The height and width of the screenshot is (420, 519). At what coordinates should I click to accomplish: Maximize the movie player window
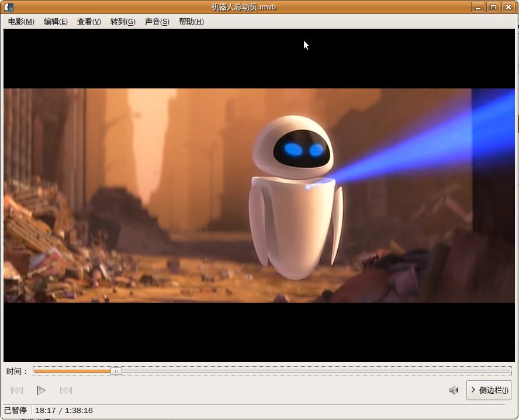[x=493, y=7]
